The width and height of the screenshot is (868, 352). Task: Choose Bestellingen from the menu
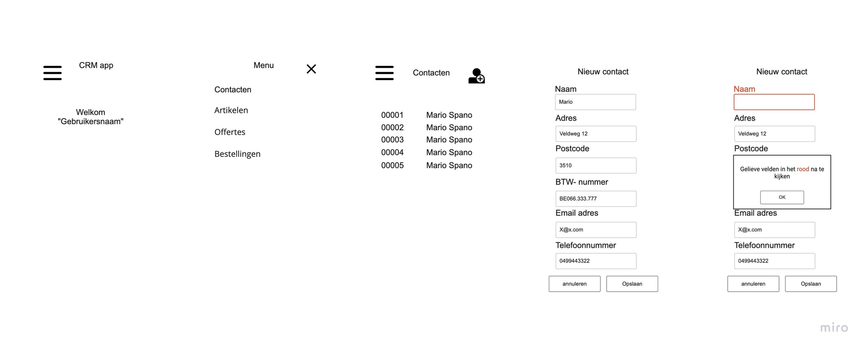click(x=237, y=154)
